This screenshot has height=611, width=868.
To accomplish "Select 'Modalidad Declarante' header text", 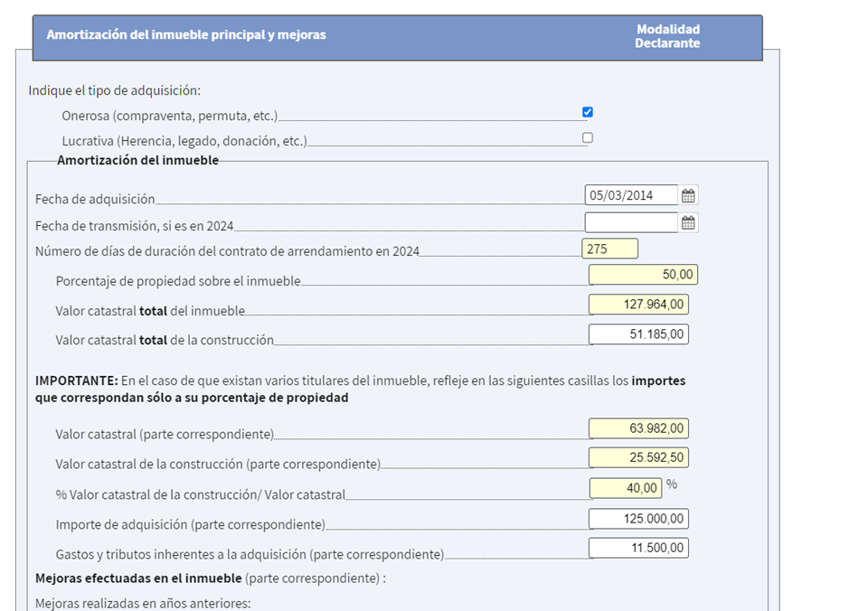I will 667,36.
